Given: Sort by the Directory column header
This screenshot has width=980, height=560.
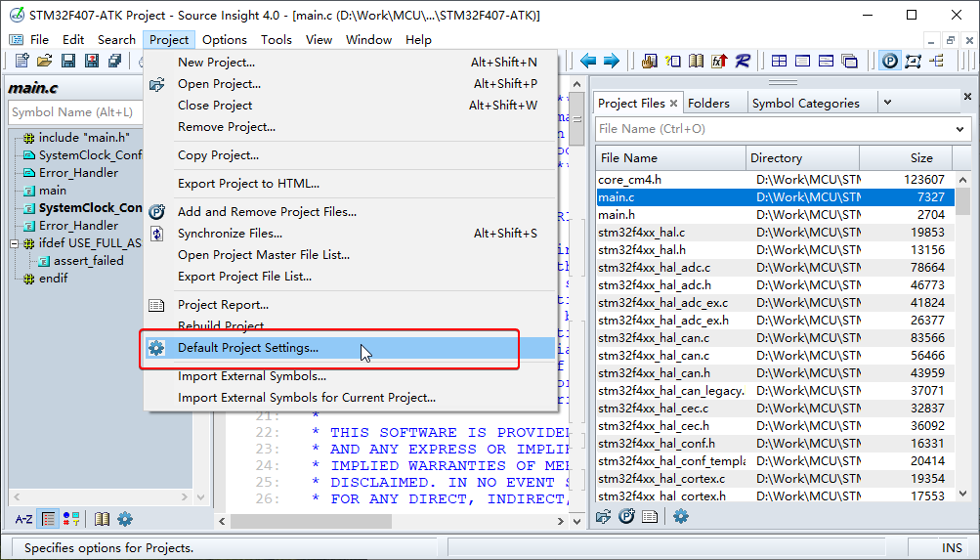Looking at the screenshot, I should tap(803, 158).
